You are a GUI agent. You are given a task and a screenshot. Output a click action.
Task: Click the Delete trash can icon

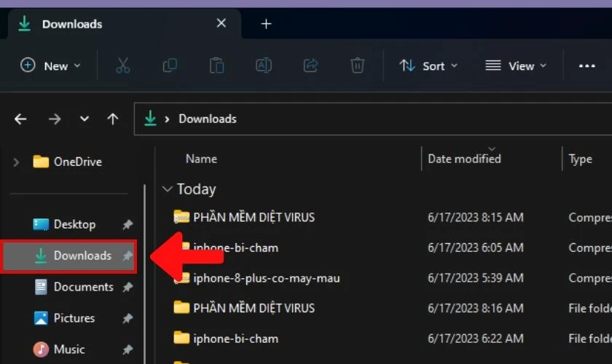coord(357,66)
